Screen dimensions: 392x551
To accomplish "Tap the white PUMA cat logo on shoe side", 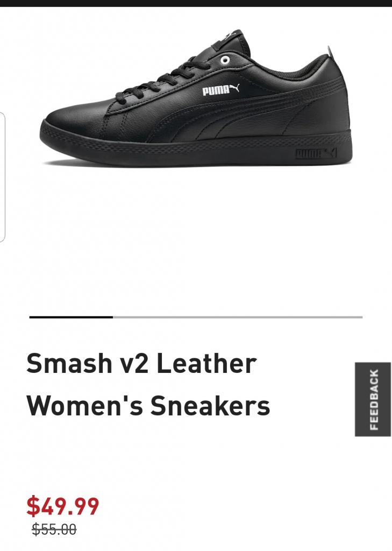I will 221,90.
